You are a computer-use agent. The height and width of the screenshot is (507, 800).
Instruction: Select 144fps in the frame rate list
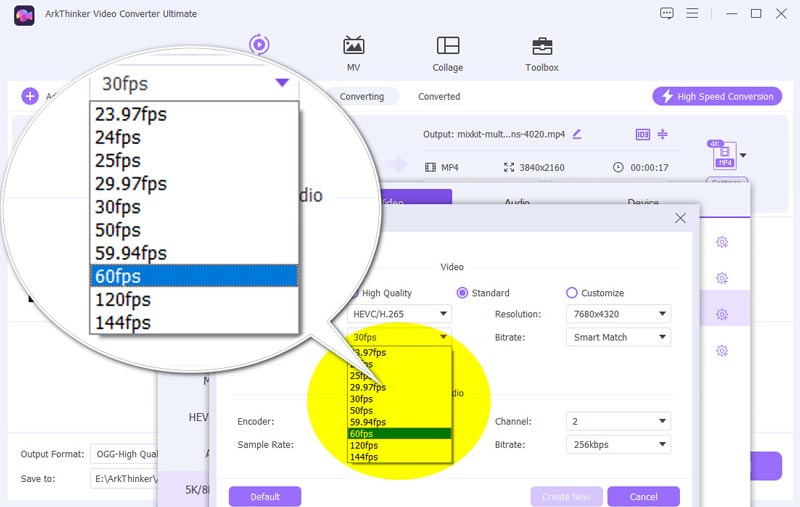coord(399,457)
